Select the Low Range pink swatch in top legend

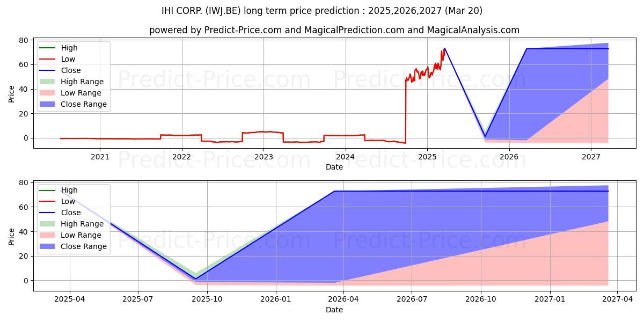pos(47,93)
